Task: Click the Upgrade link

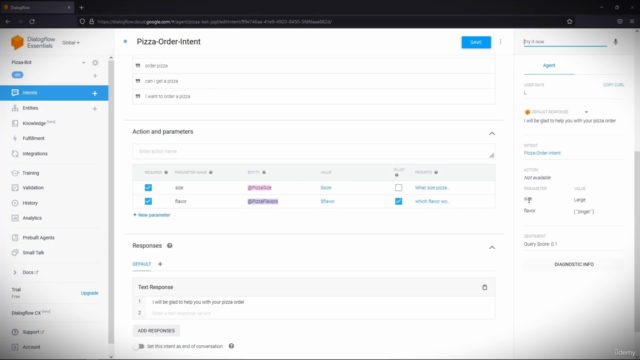Action: 89,293
